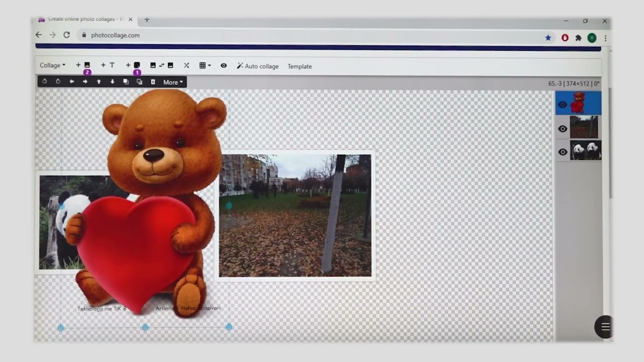644x362 pixels.
Task: Swap the two images
Action: (162, 65)
